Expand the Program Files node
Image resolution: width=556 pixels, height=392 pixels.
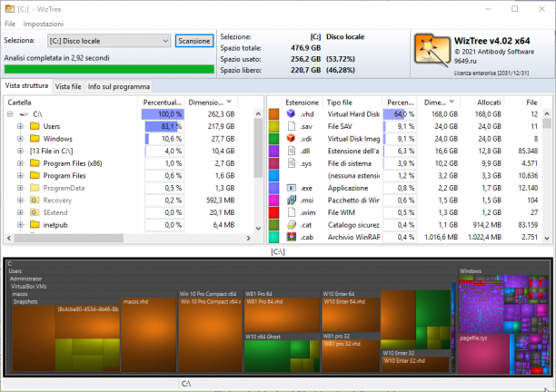[20, 175]
